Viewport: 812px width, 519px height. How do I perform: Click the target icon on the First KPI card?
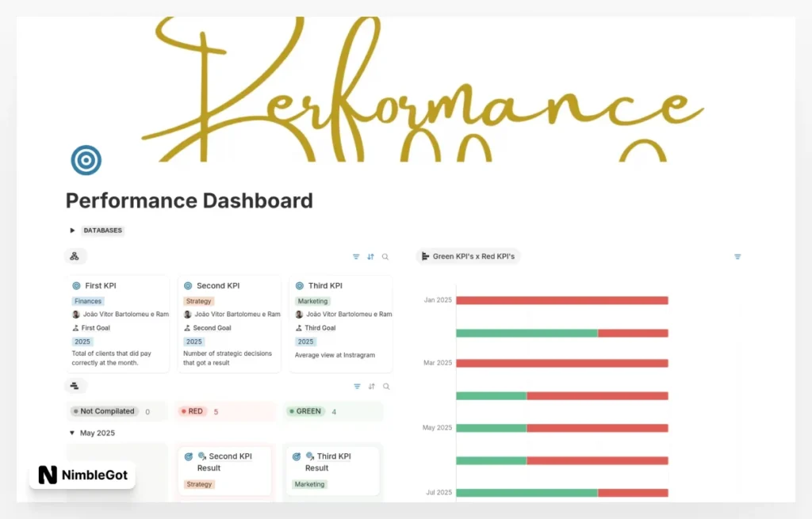pos(76,285)
